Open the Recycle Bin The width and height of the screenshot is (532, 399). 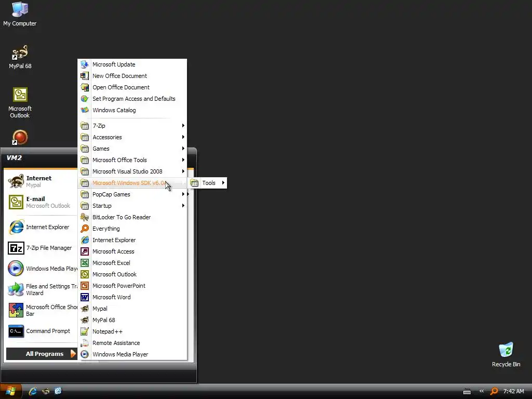(506, 354)
